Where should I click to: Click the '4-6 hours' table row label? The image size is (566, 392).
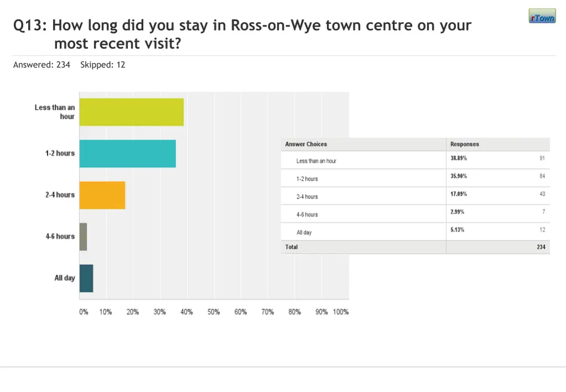point(307,215)
